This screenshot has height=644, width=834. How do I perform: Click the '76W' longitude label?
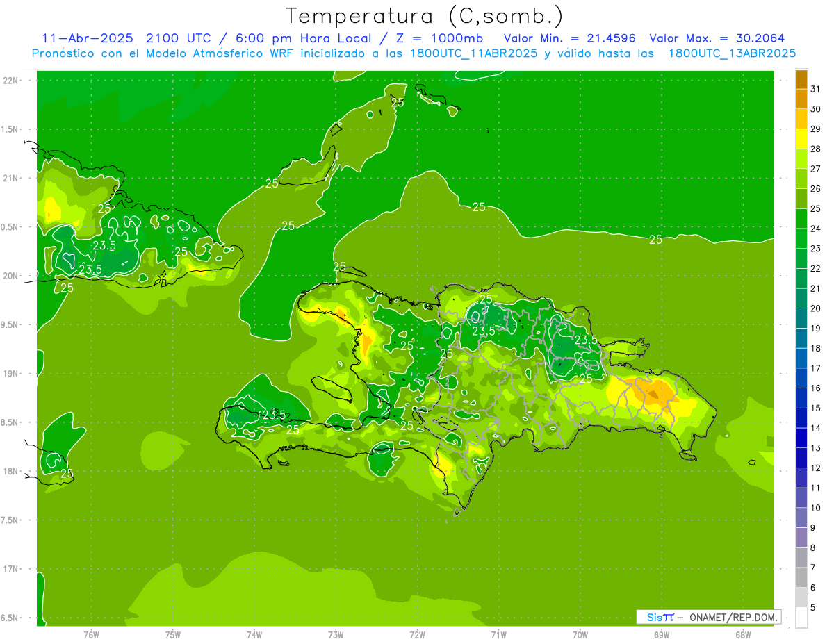92,635
